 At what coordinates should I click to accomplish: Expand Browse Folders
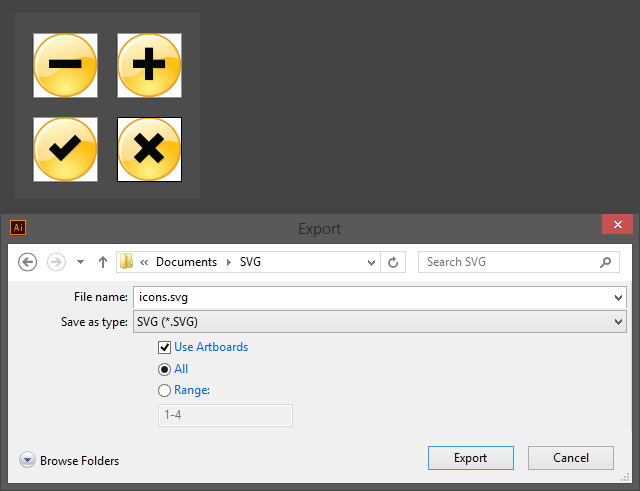pyautogui.click(x=28, y=461)
